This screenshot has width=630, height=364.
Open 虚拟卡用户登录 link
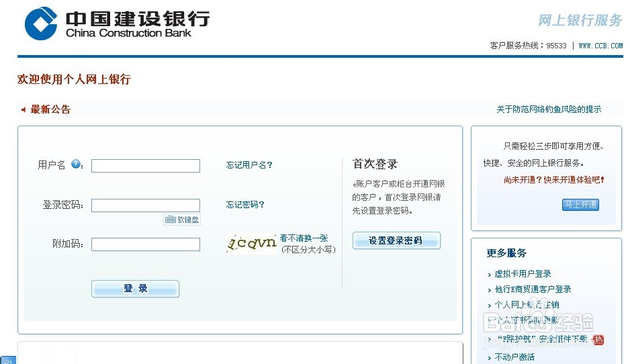523,274
